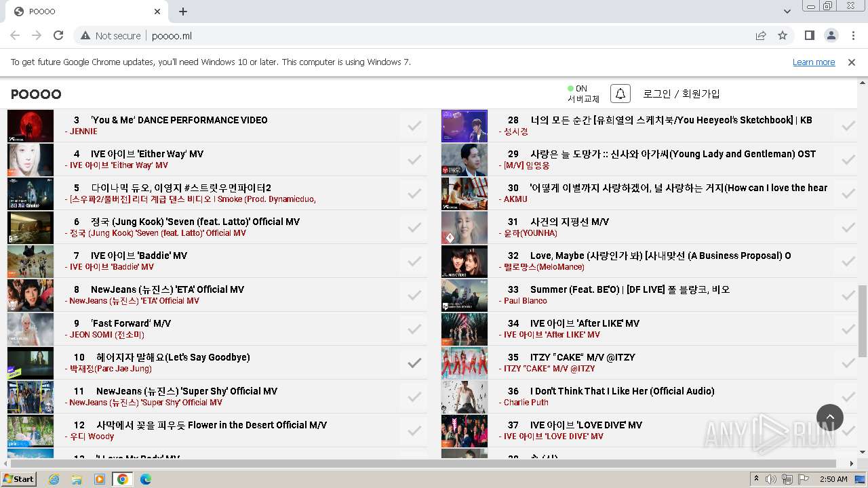Open thumbnail for 사건의 지평선 M/V
Viewport: 868px width, 488px height.
(465, 228)
